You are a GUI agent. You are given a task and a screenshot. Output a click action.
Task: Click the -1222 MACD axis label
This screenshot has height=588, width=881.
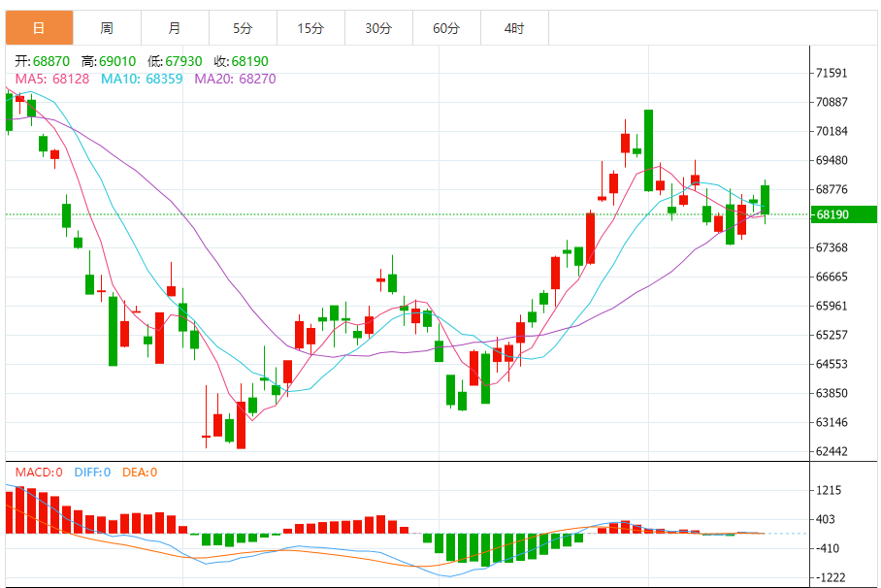tap(830, 577)
